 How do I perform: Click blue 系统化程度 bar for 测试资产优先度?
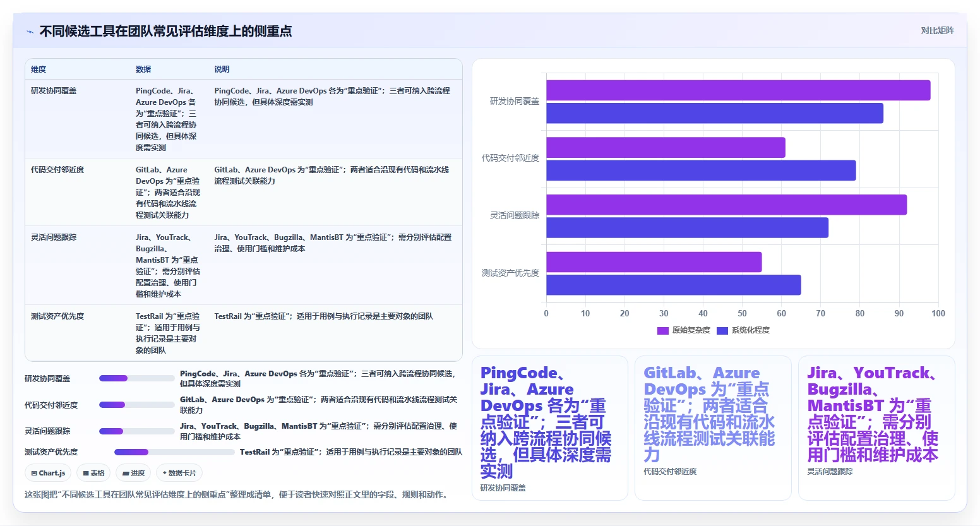674,285
